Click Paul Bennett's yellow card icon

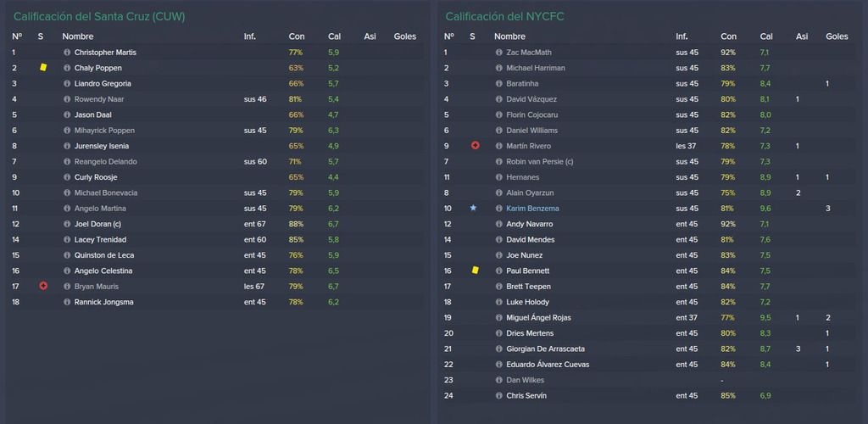[475, 271]
